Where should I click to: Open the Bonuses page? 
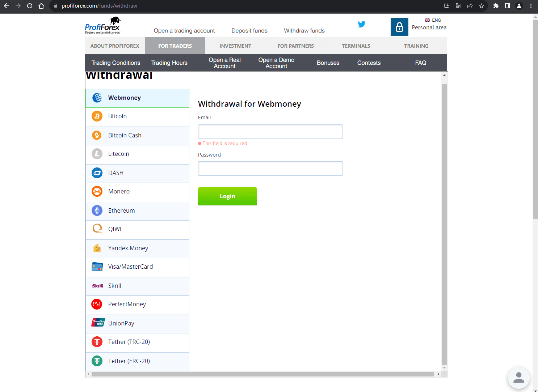(328, 63)
